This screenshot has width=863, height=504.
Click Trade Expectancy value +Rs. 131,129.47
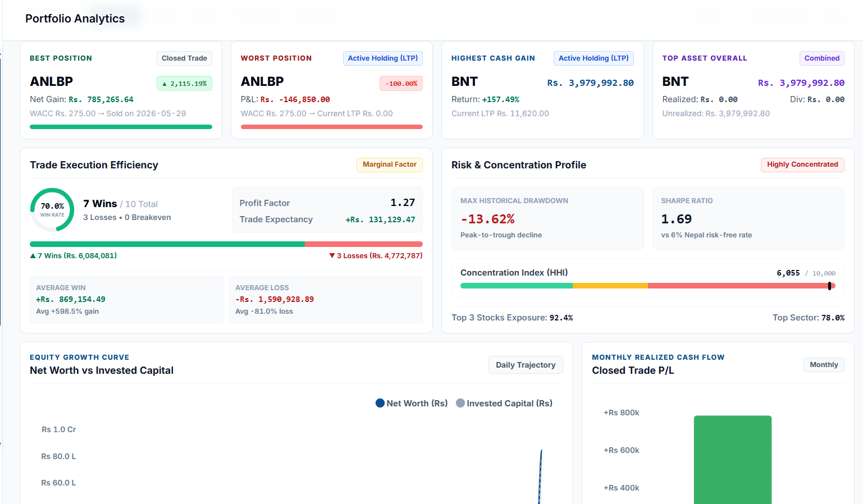(x=380, y=219)
